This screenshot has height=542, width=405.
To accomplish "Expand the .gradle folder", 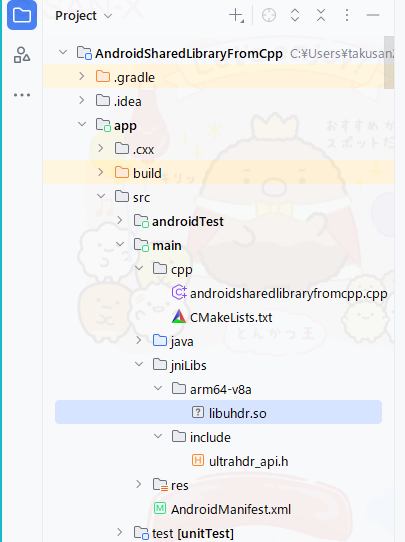I will pyautogui.click(x=82, y=76).
